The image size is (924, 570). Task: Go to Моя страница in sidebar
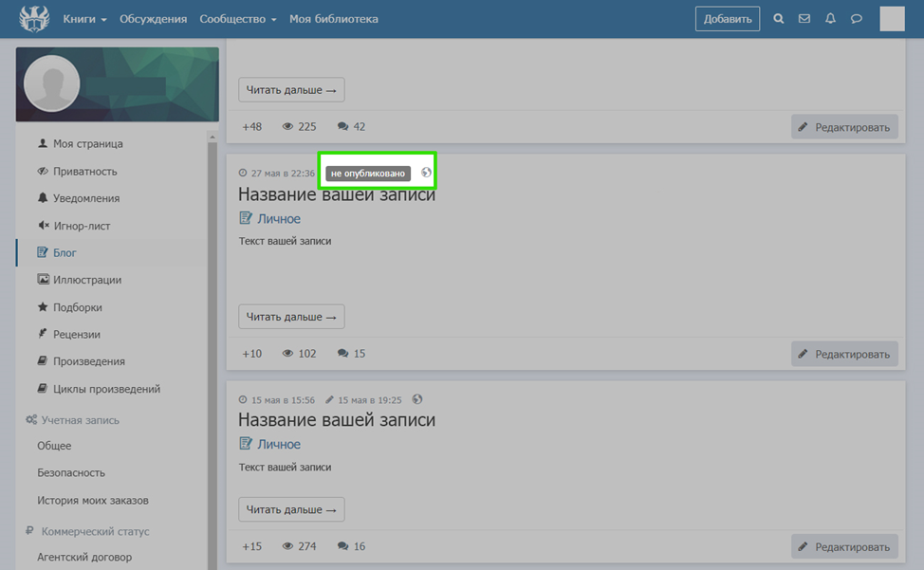88,143
